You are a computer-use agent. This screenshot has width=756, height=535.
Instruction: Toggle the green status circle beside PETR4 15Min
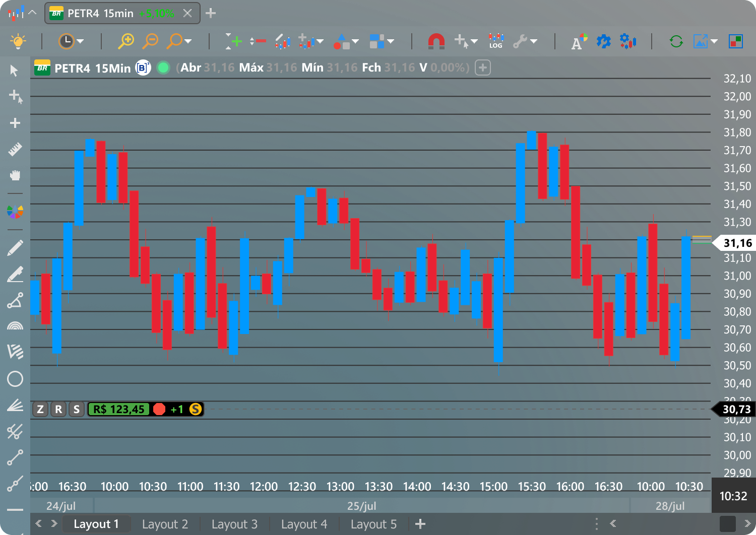click(x=163, y=68)
